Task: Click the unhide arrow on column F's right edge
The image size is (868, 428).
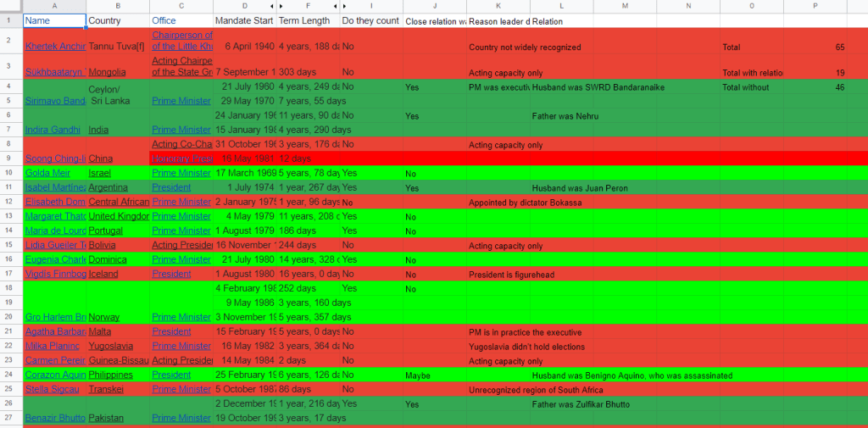Action: click(x=335, y=7)
